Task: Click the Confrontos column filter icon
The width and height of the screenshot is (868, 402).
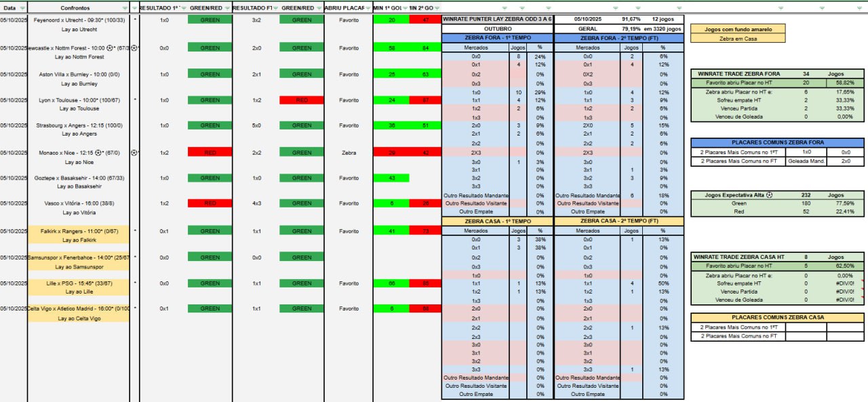Action: click(x=123, y=8)
